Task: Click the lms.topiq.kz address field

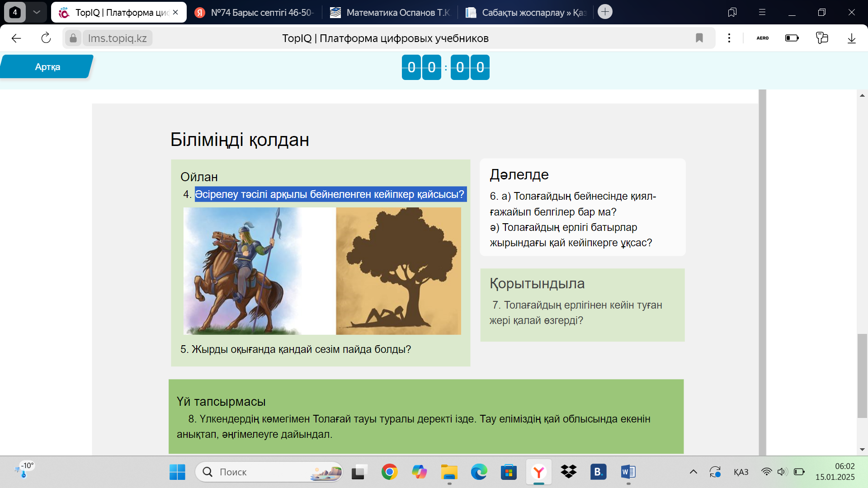Action: (117, 38)
